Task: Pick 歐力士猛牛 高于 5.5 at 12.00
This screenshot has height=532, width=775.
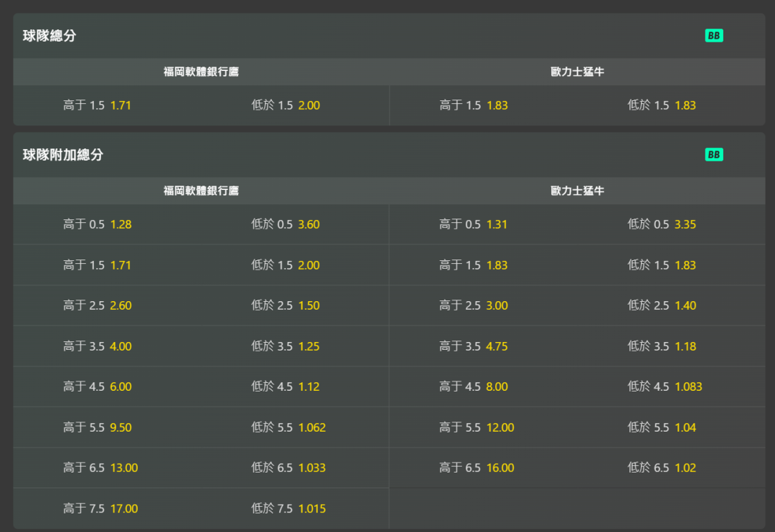Action: coord(476,427)
